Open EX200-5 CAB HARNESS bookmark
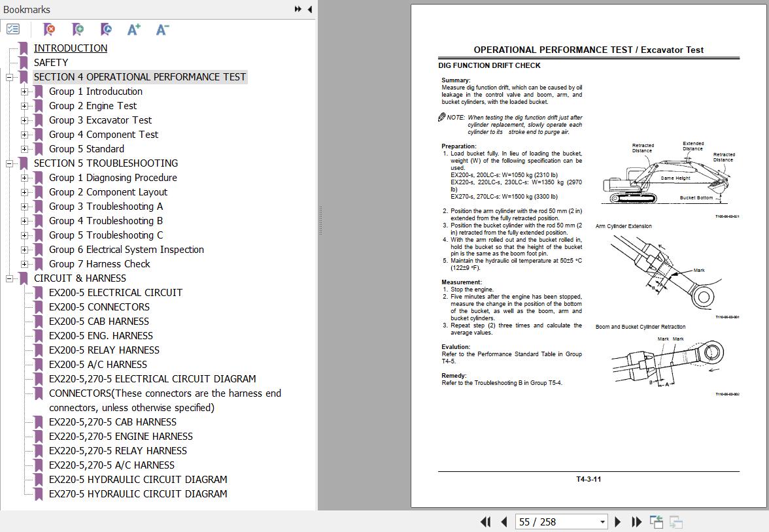The width and height of the screenshot is (769, 532). point(99,322)
